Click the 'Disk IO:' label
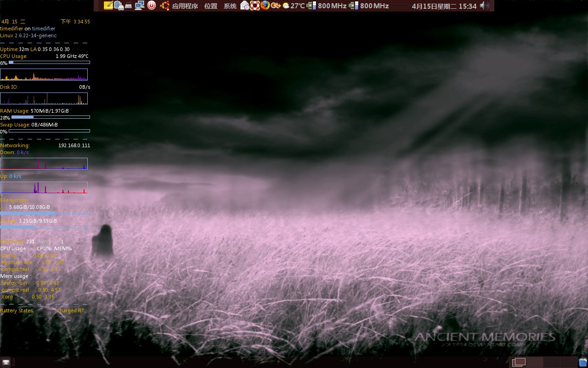588x368 pixels. coord(9,87)
